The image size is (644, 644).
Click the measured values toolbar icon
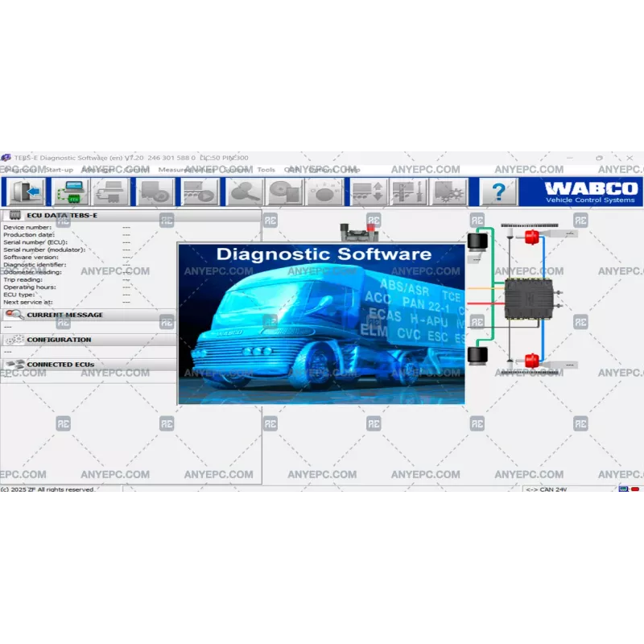(x=201, y=192)
